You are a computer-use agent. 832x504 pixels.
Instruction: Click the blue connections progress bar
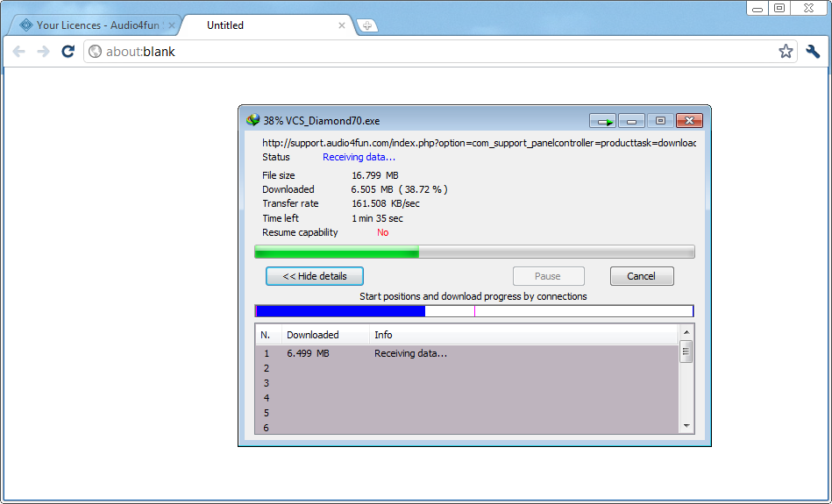pos(474,311)
